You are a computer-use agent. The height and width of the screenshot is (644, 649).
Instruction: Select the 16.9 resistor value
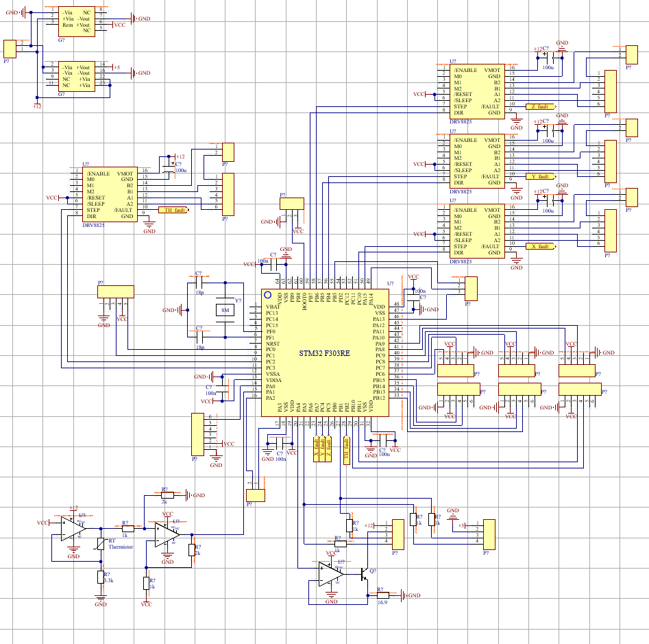click(x=382, y=602)
